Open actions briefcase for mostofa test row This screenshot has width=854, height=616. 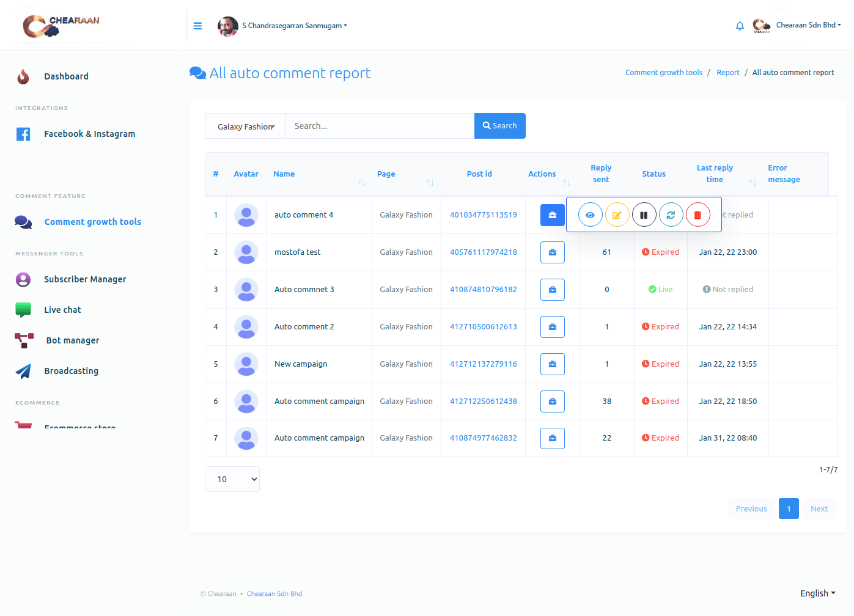pyautogui.click(x=552, y=252)
